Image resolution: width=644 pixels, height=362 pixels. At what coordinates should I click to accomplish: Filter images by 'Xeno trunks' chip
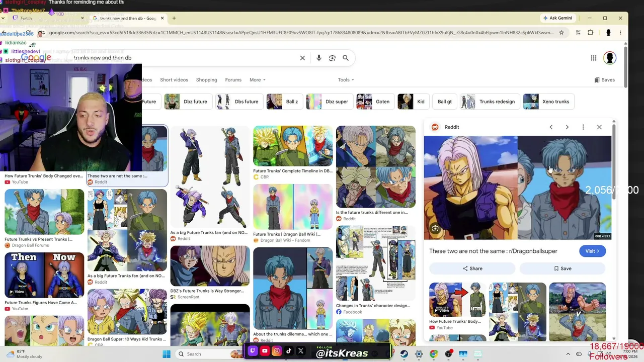pos(548,102)
